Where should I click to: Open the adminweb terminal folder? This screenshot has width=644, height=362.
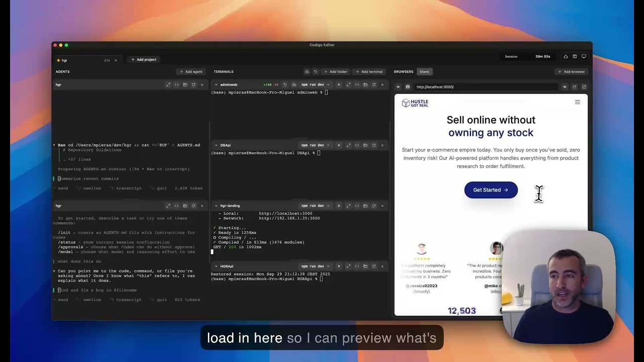pos(365,84)
